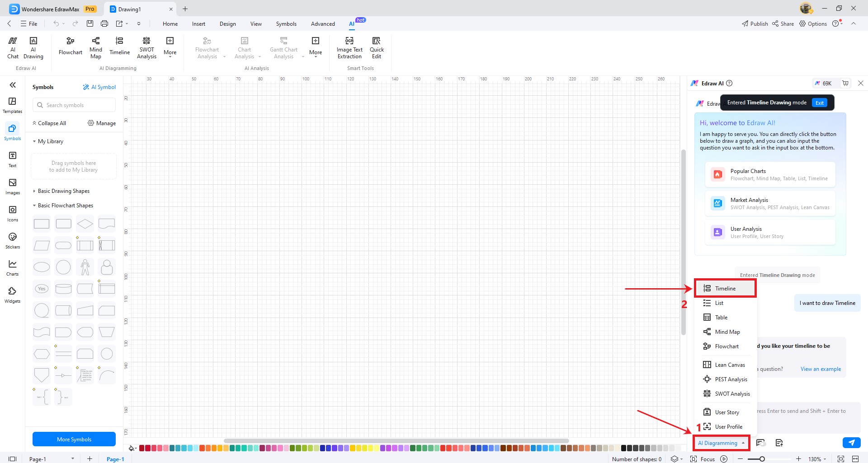This screenshot has width=868, height=463.
Task: Open Widgets in the left sidebar
Action: (x=13, y=295)
